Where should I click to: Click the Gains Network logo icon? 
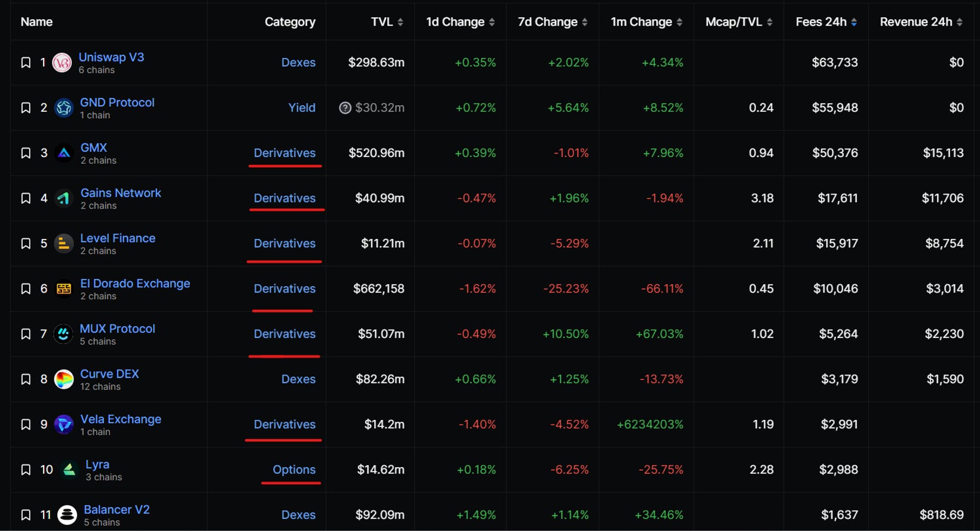(64, 198)
